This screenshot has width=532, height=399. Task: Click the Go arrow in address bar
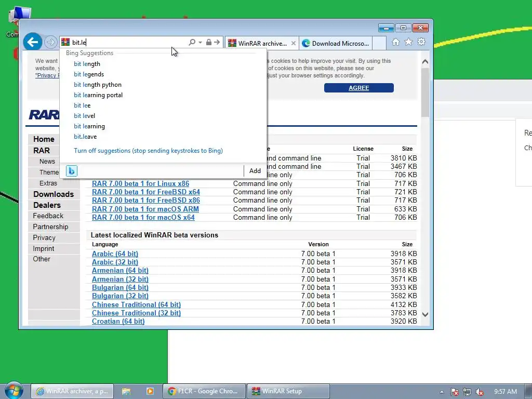(x=217, y=42)
